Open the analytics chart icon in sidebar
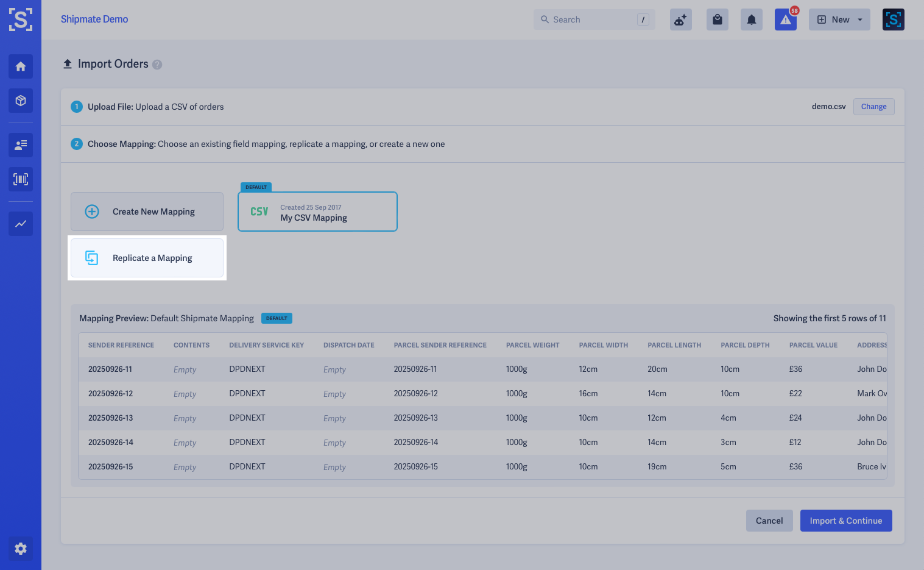 pyautogui.click(x=21, y=224)
